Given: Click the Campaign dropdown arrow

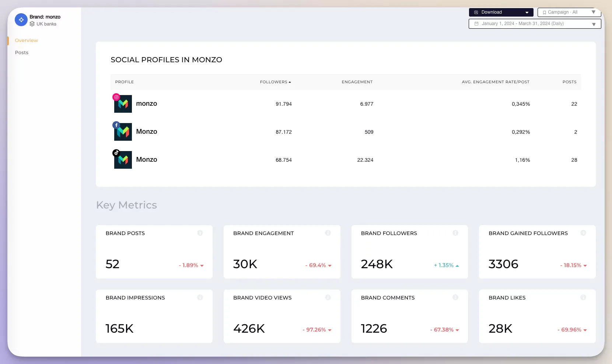Looking at the screenshot, I should (x=594, y=12).
